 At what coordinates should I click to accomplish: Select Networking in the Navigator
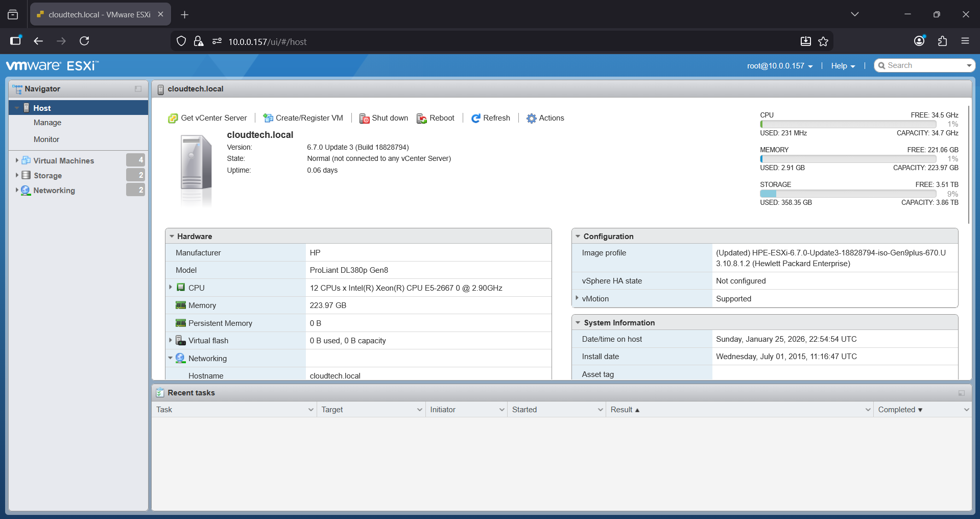point(54,190)
